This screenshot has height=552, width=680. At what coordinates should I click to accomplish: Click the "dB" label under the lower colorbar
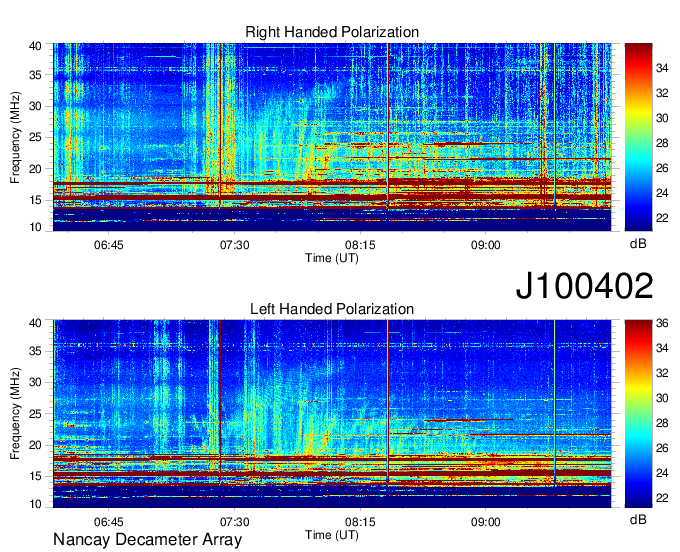click(x=638, y=520)
